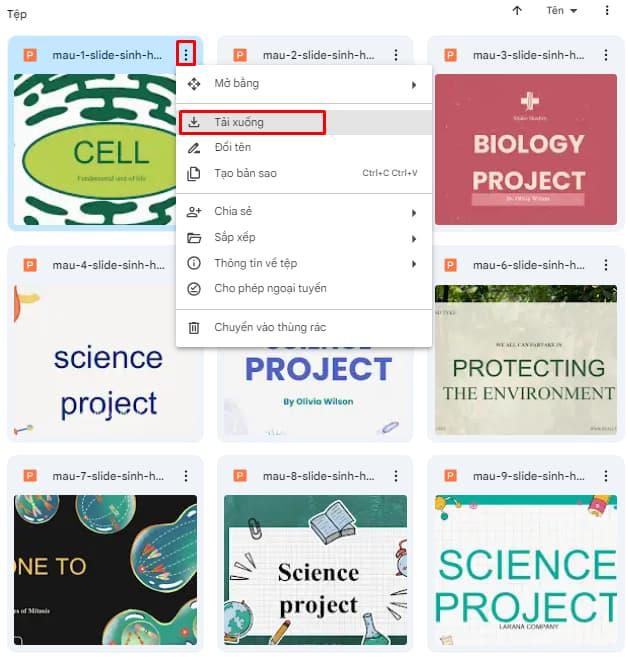Click PowerPoint file icon of mau-3-slide
This screenshot has width=628, height=658.
(x=450, y=55)
